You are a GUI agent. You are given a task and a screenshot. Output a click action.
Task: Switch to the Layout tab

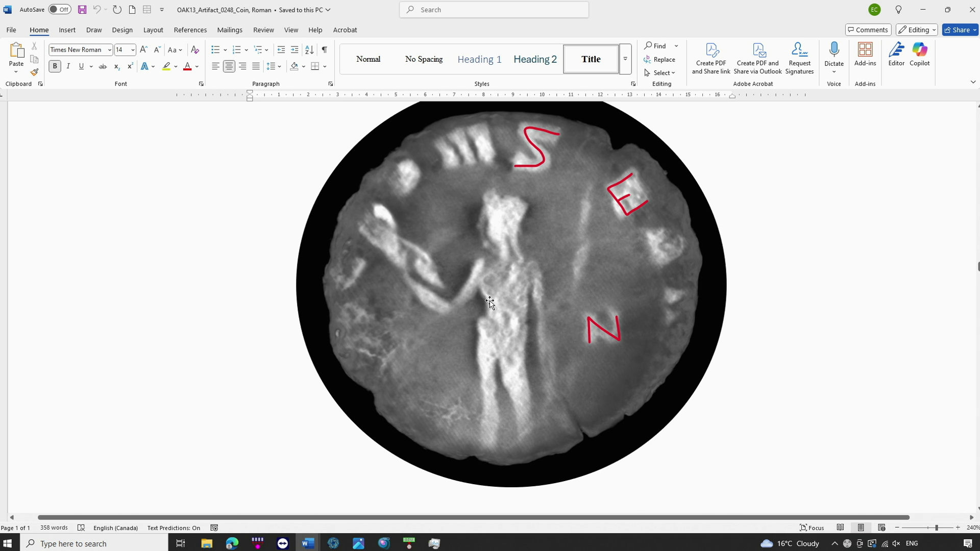coord(153,30)
